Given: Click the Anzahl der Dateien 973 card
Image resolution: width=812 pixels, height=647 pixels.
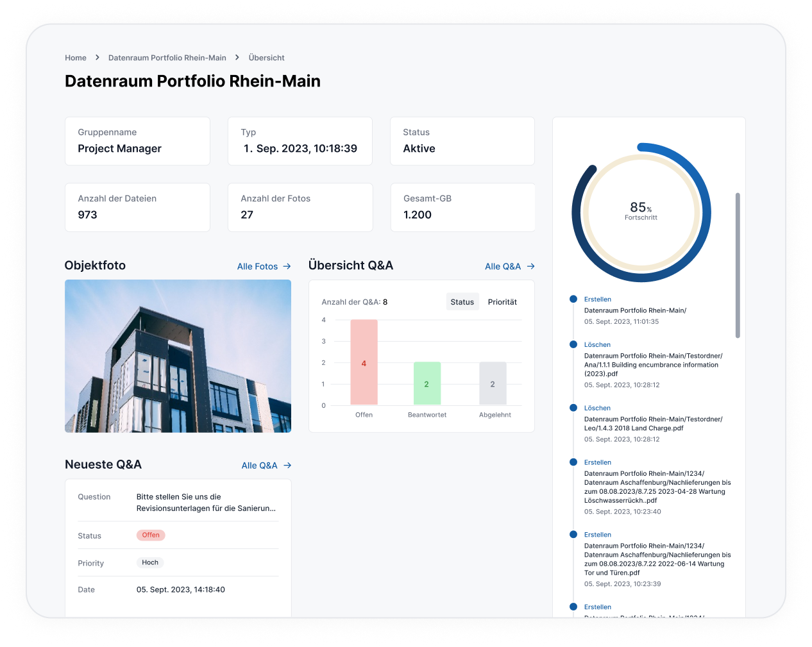Looking at the screenshot, I should [x=137, y=207].
